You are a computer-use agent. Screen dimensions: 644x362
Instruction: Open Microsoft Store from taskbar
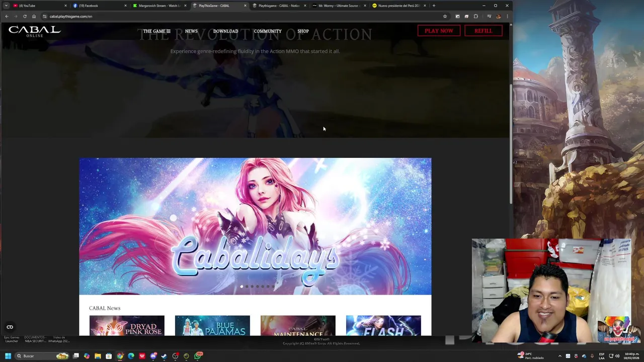(109, 356)
